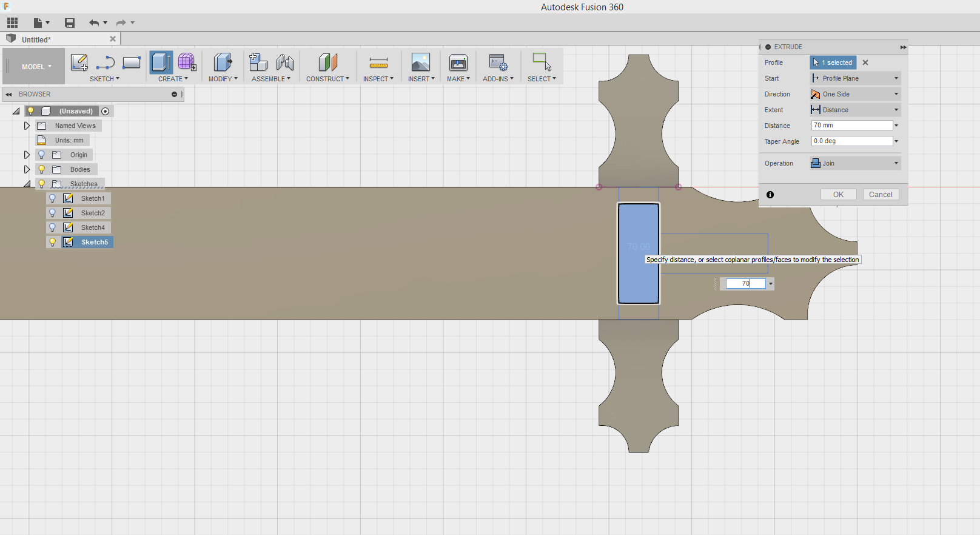Viewport: 980px width, 535px height.
Task: Open the CONSTRUCT menu
Action: pos(327,79)
